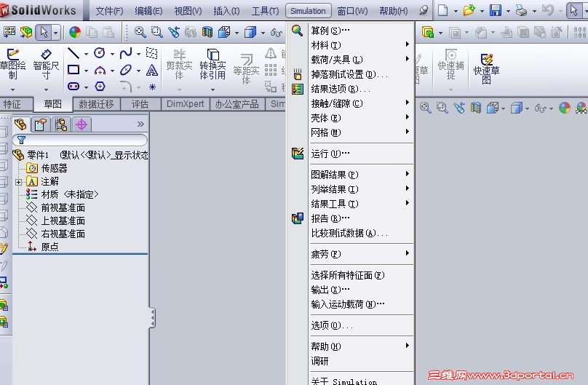The image size is (588, 385).
Task: Expand the 列举结果(L) submenu
Action: (x=361, y=189)
